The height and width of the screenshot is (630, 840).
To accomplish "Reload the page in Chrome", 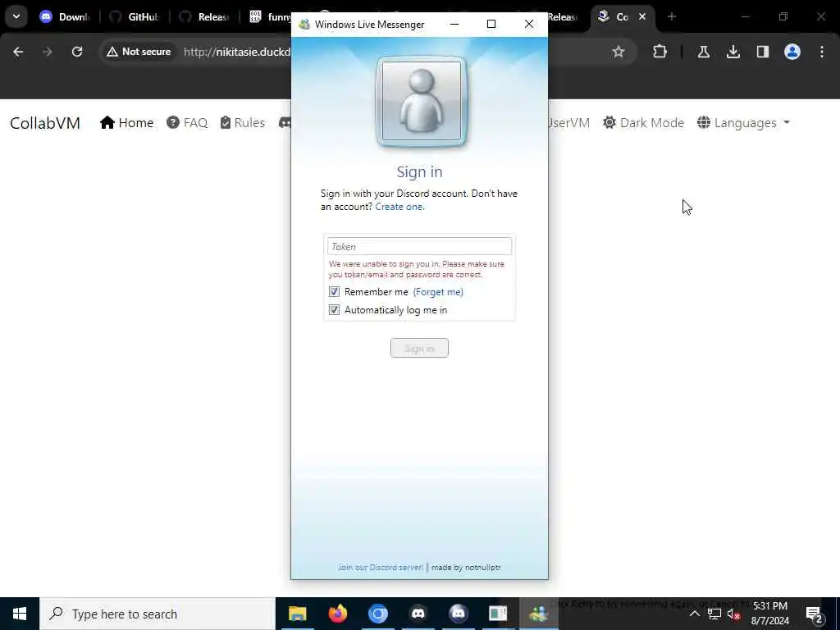I will 77,52.
